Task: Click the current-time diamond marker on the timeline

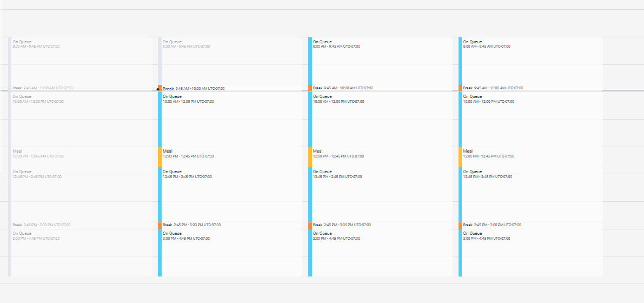Action: pyautogui.click(x=158, y=89)
